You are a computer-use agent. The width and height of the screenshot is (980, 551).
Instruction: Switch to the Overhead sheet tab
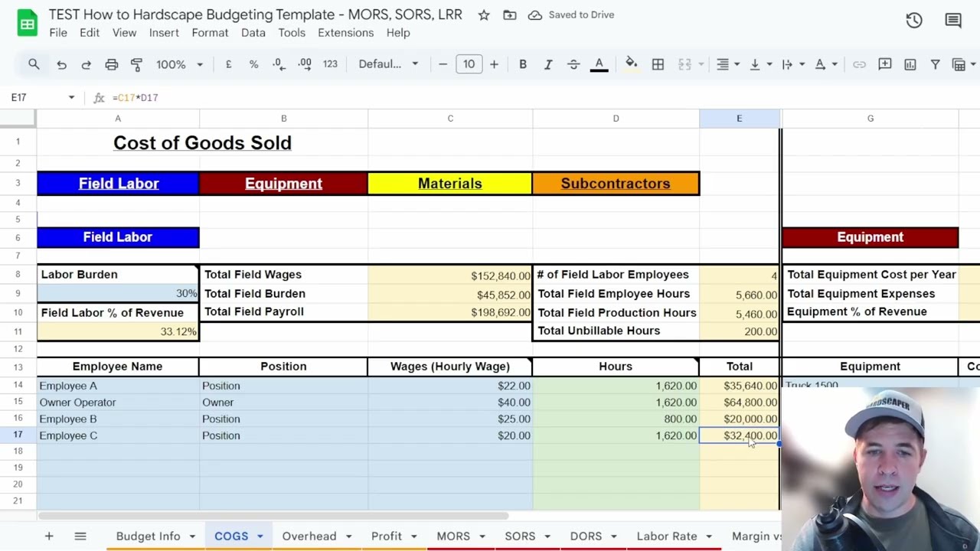pyautogui.click(x=309, y=536)
